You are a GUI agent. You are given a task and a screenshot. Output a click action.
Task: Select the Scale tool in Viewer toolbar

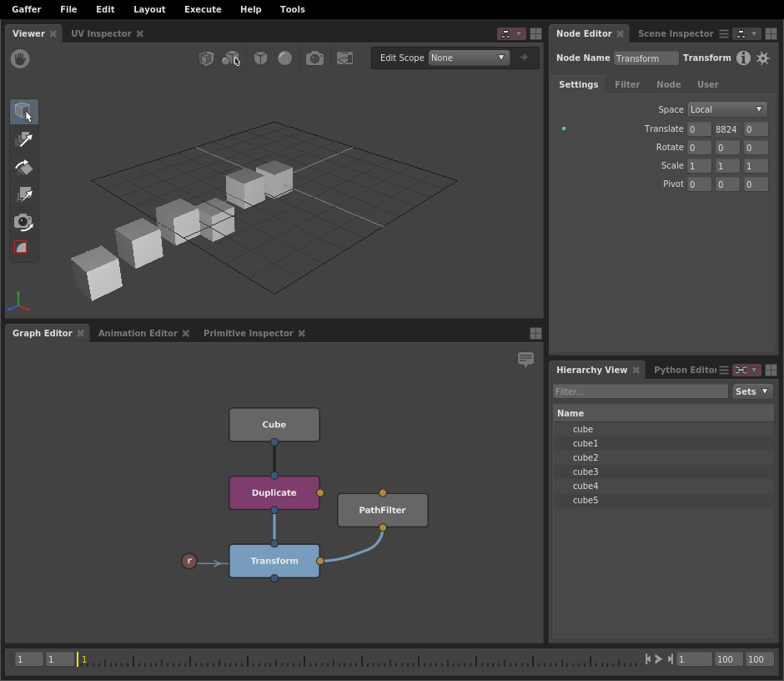[23, 194]
